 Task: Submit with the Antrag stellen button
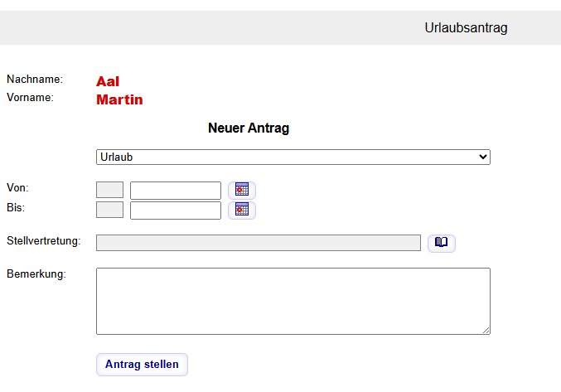[x=142, y=365]
